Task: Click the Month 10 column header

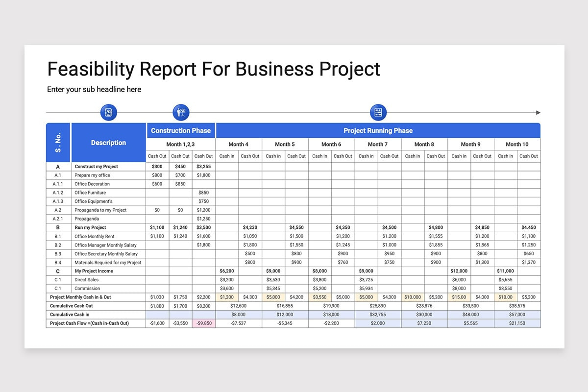Action: [517, 144]
